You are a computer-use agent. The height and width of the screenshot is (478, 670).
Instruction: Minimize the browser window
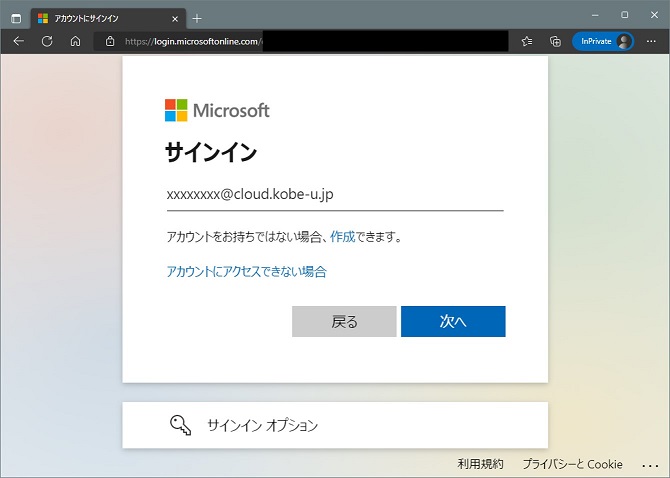(x=595, y=15)
